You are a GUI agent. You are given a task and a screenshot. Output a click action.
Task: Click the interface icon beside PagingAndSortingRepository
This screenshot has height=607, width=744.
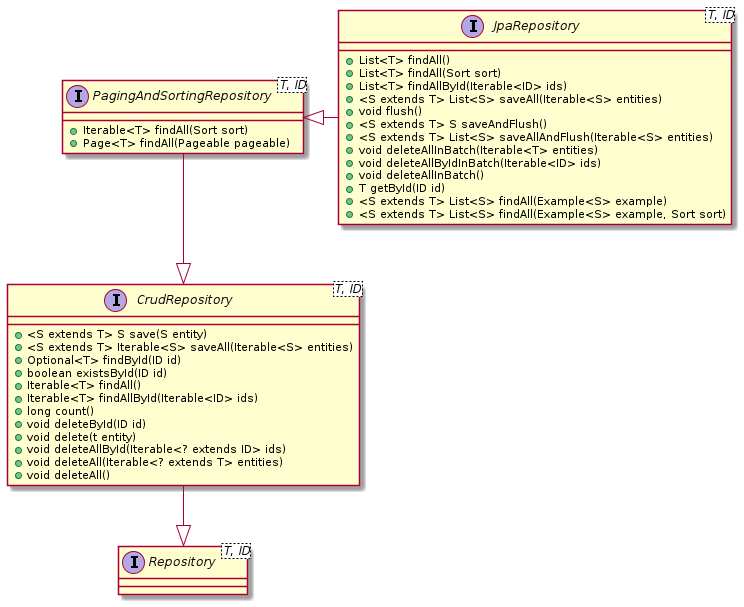(78, 97)
